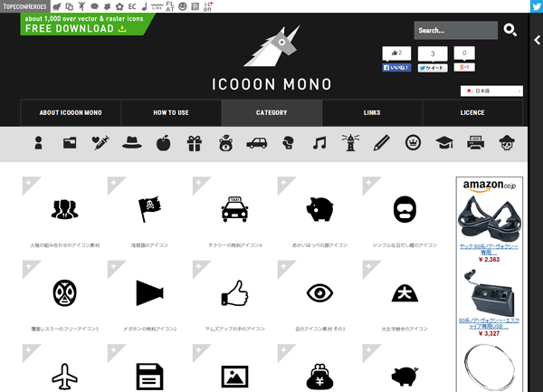The height and width of the screenshot is (392, 543).
Task: Open the masked wrestler icon
Action: coord(65,293)
